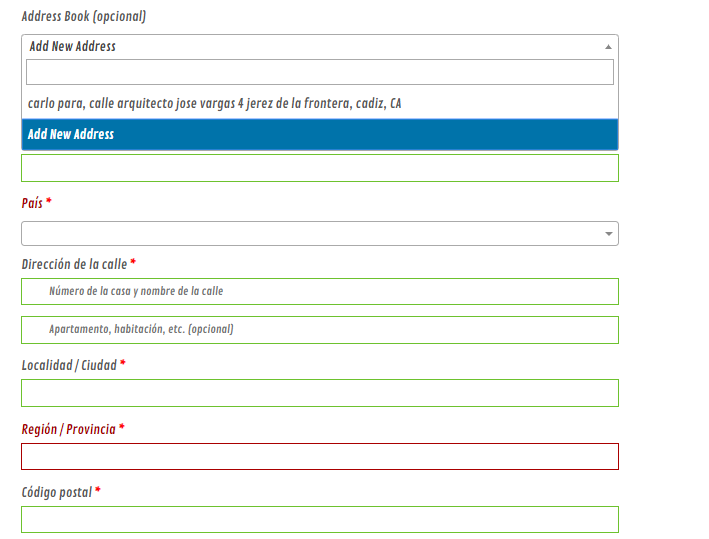This screenshot has height=539, width=709.
Task: Click the 'Código postal' label
Action: [x=57, y=492]
